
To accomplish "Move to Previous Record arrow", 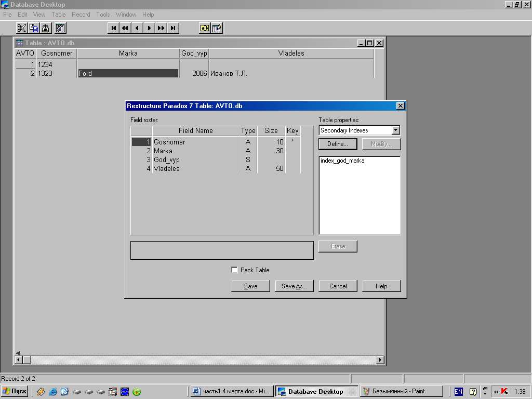I will 137,28.
